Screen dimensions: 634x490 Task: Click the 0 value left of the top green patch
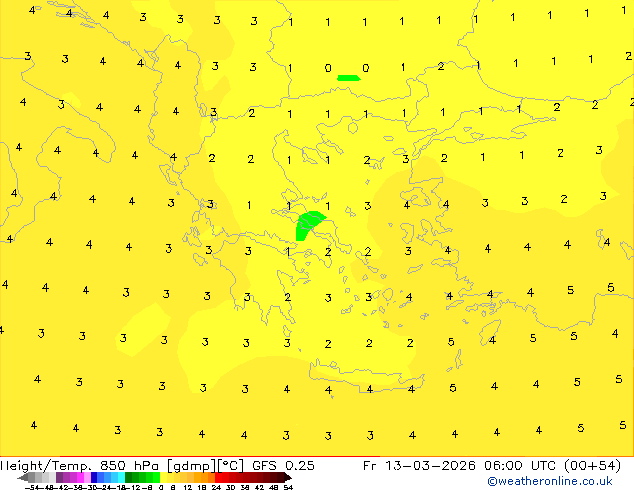(328, 68)
